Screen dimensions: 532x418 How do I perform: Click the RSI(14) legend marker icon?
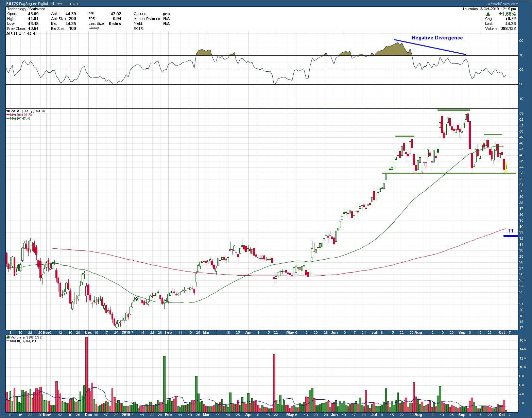click(x=8, y=33)
